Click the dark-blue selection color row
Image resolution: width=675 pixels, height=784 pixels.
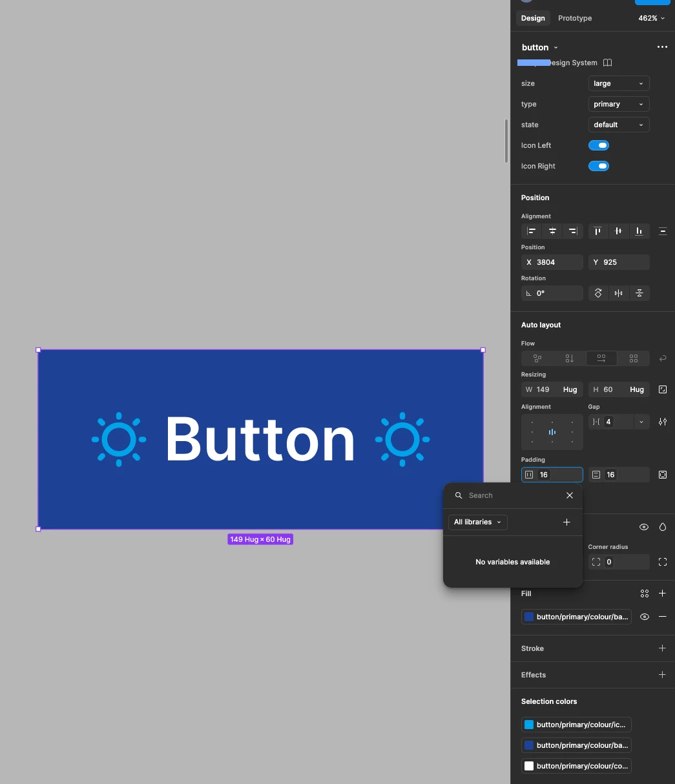(576, 745)
